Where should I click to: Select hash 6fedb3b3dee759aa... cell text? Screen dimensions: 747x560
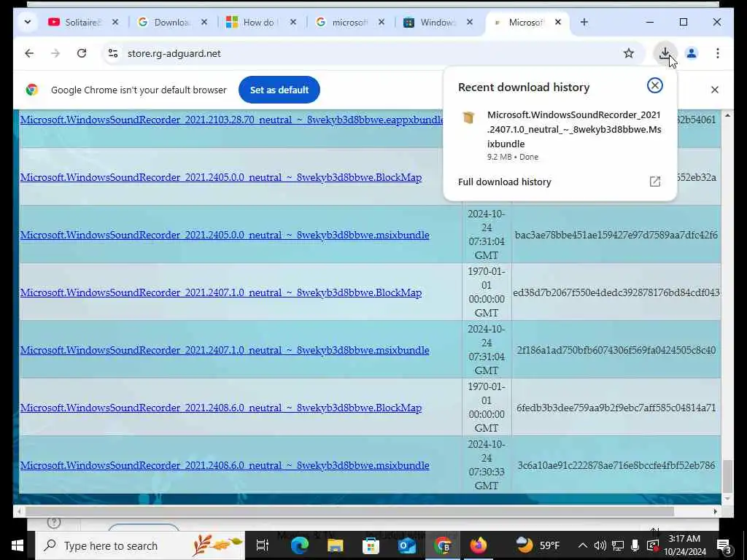(x=616, y=408)
